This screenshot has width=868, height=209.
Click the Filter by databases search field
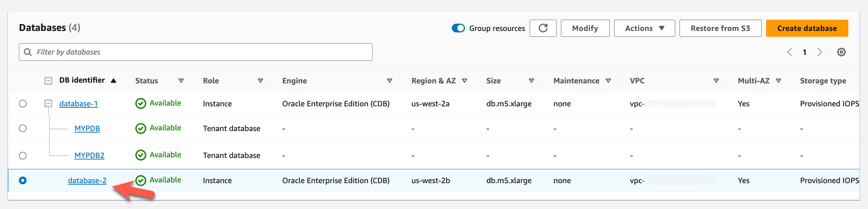[x=196, y=52]
